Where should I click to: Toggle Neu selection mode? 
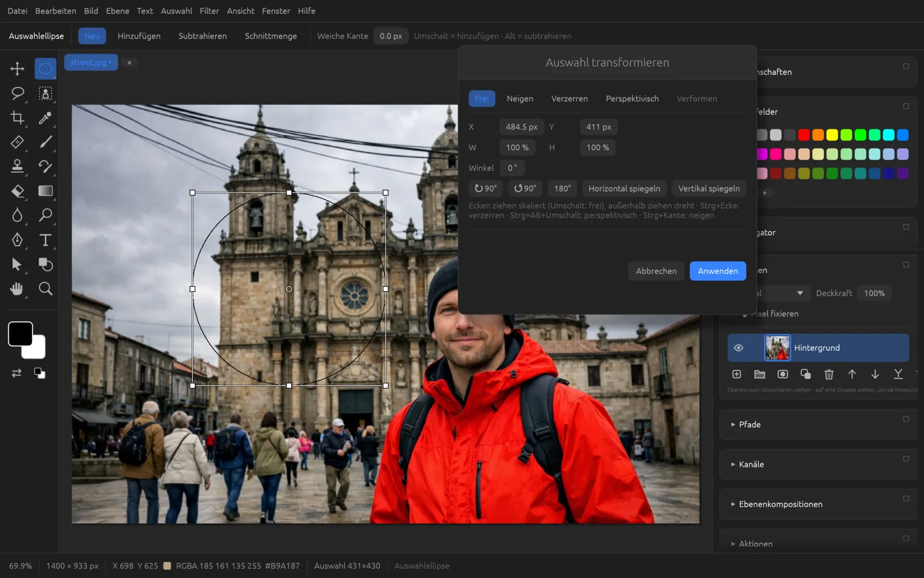[92, 36]
